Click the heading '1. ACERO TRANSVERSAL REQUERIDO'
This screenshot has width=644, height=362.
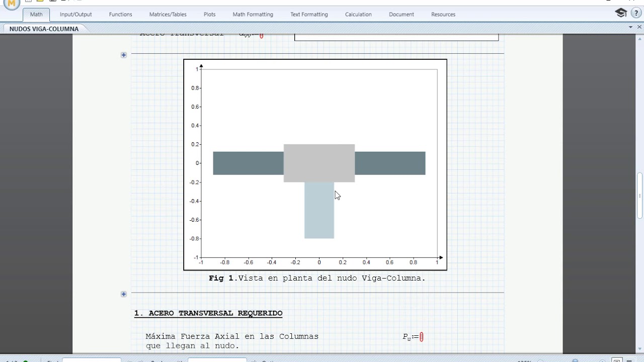pos(208,313)
